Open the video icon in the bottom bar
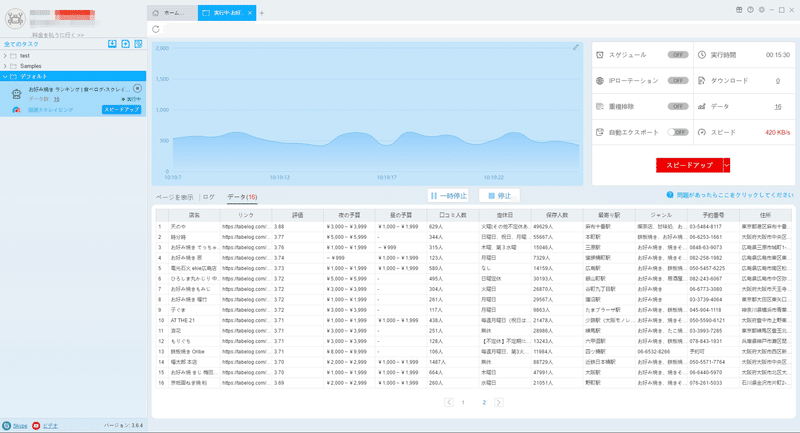The image size is (800, 433). pos(36,425)
